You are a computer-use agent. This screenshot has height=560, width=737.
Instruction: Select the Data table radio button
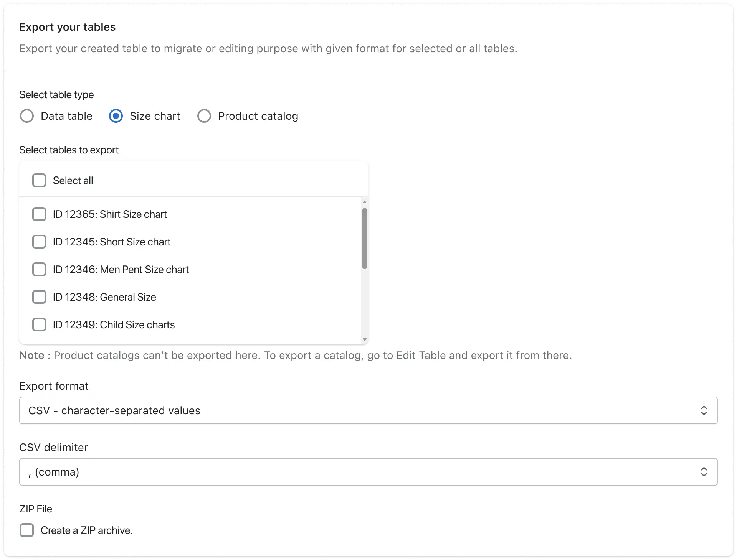pyautogui.click(x=27, y=116)
